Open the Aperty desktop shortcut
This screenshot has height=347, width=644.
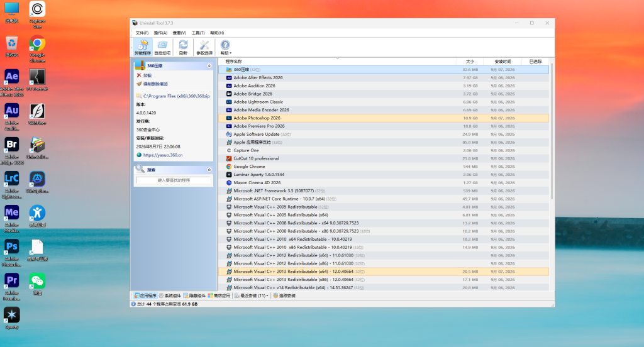tap(11, 319)
